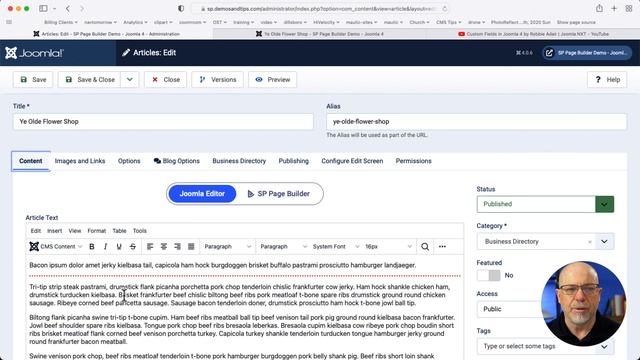This screenshot has height=360, width=640.
Task: Switch to the Permissions tab
Action: [413, 161]
